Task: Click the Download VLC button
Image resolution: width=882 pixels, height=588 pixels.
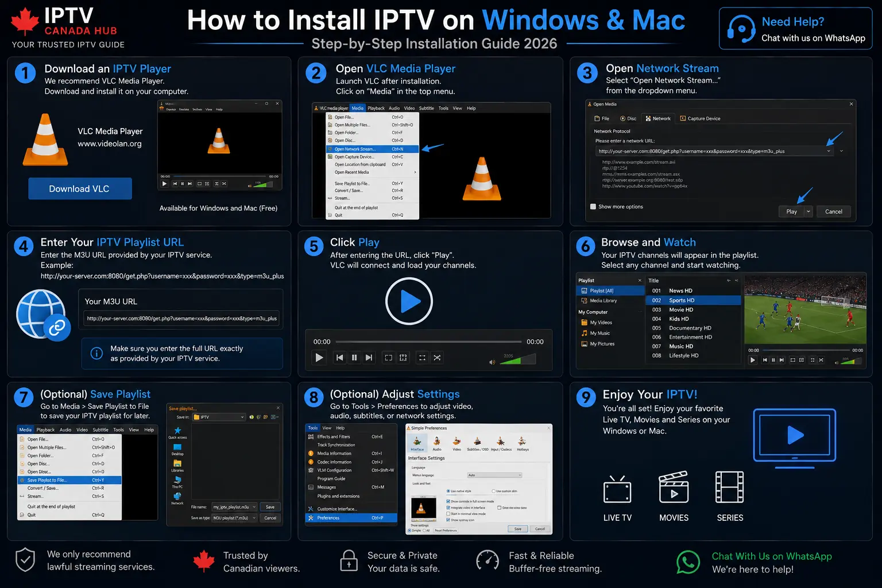Action: tap(80, 188)
